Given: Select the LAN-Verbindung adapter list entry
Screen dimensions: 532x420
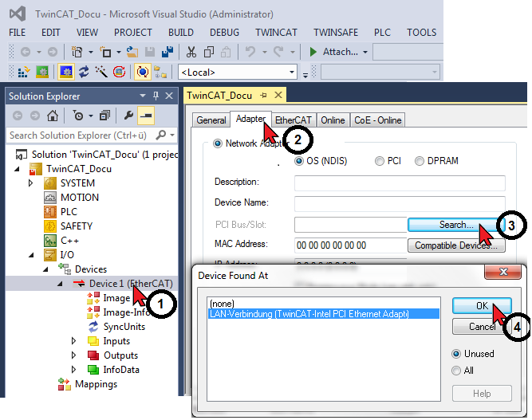Looking at the screenshot, I should coord(324,314).
